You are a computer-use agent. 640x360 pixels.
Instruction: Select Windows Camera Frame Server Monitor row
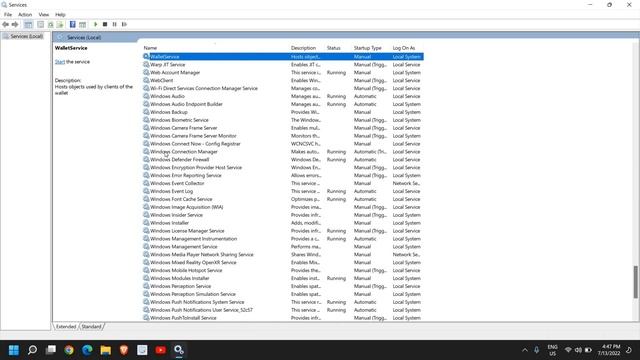(x=283, y=136)
